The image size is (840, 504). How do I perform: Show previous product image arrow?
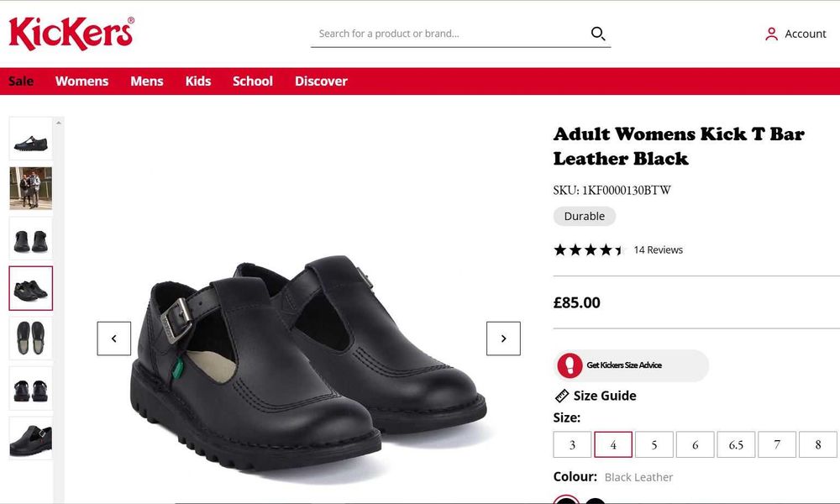click(x=114, y=339)
